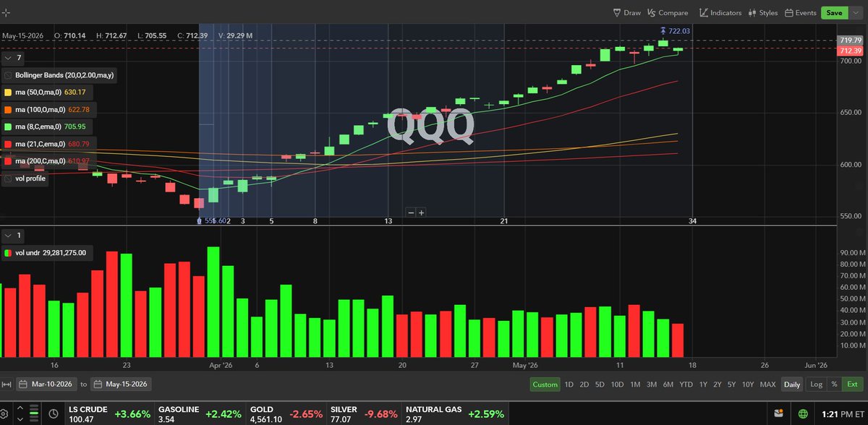Toggle the crosshair cursor icon
Image resolution: width=868 pixels, height=425 pixels.
pyautogui.click(x=7, y=12)
